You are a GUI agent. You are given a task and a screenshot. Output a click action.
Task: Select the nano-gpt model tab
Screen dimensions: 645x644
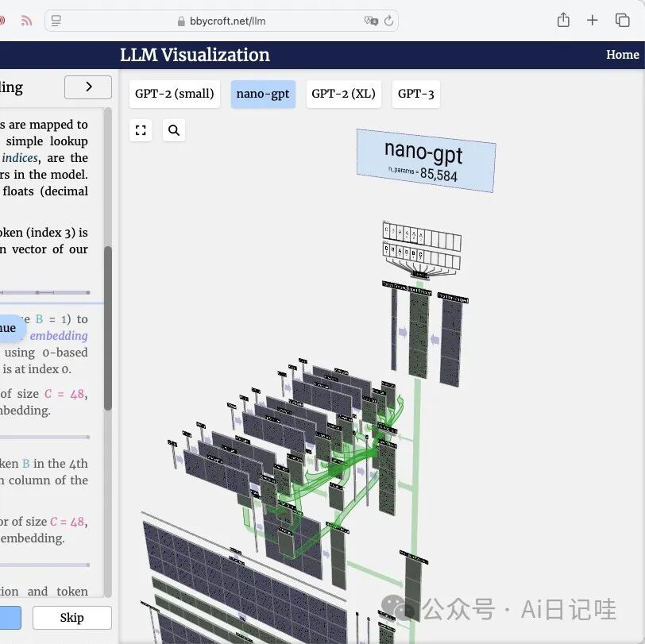pyautogui.click(x=263, y=94)
